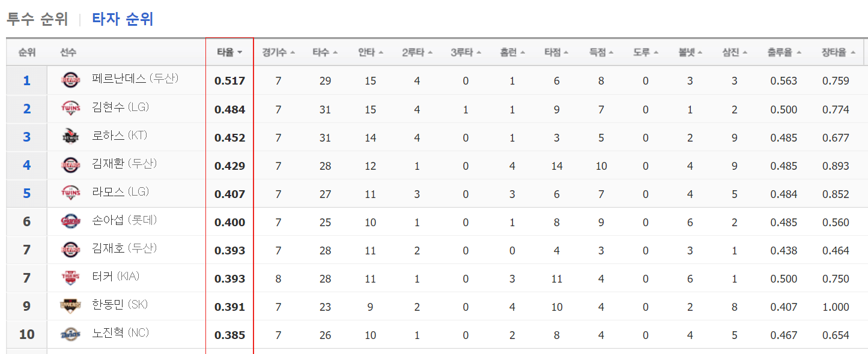This screenshot has width=868, height=354.
Task: Click the NC Dinos logo beside 노진혁
Action: (x=70, y=334)
